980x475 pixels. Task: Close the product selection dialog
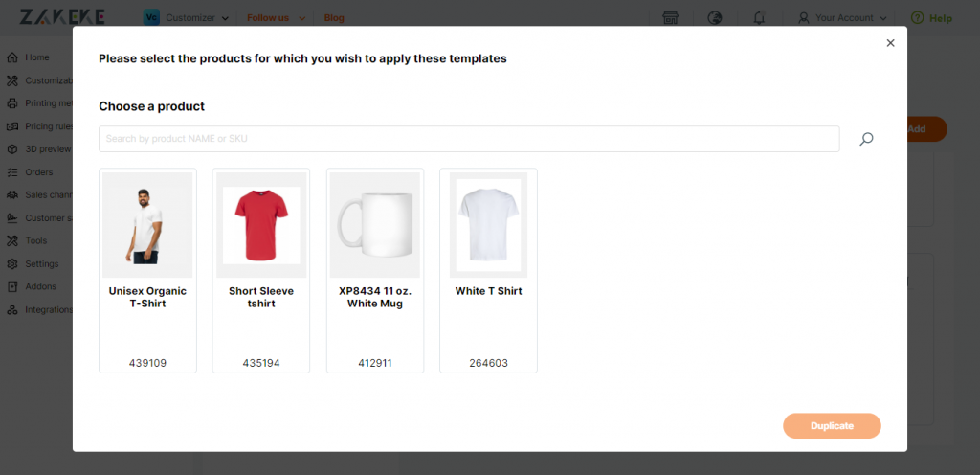[891, 43]
